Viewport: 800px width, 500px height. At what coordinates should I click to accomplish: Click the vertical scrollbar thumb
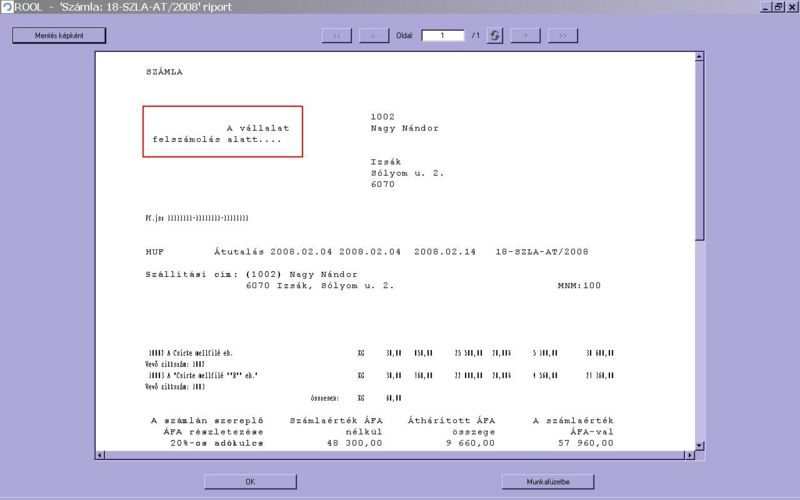click(x=699, y=150)
